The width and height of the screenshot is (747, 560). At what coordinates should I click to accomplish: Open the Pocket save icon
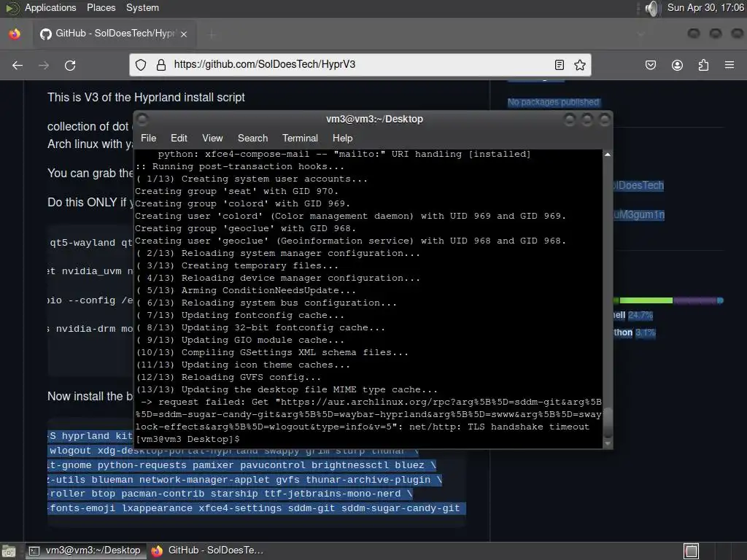[x=651, y=65]
